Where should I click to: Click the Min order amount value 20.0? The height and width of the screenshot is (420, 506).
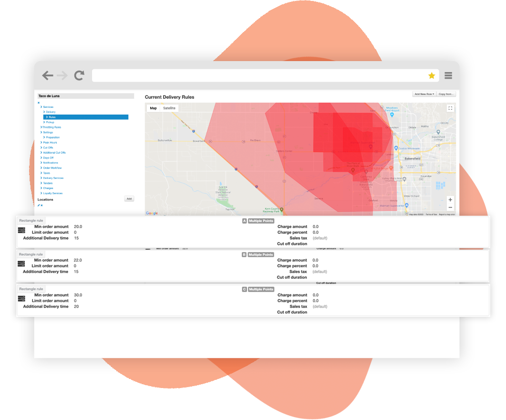pos(78,227)
